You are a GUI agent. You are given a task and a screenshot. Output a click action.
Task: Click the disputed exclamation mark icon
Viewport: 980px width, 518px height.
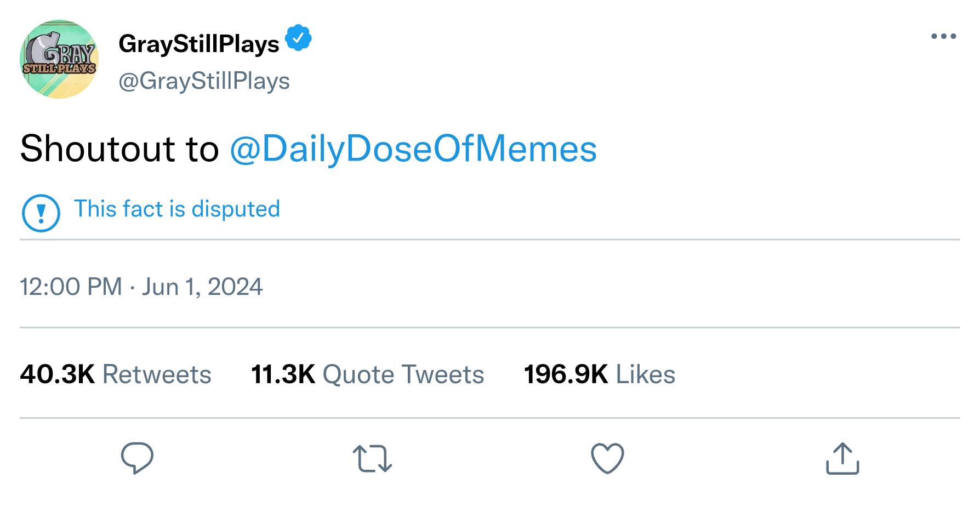pos(41,213)
